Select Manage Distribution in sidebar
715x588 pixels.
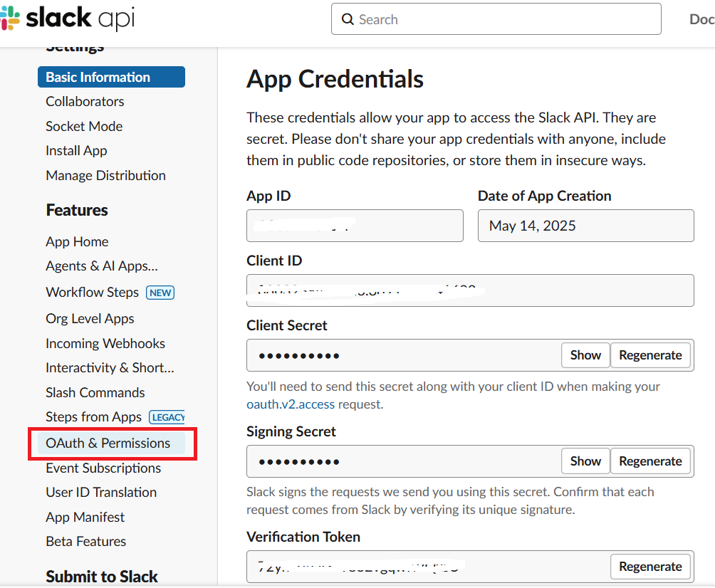[106, 176]
